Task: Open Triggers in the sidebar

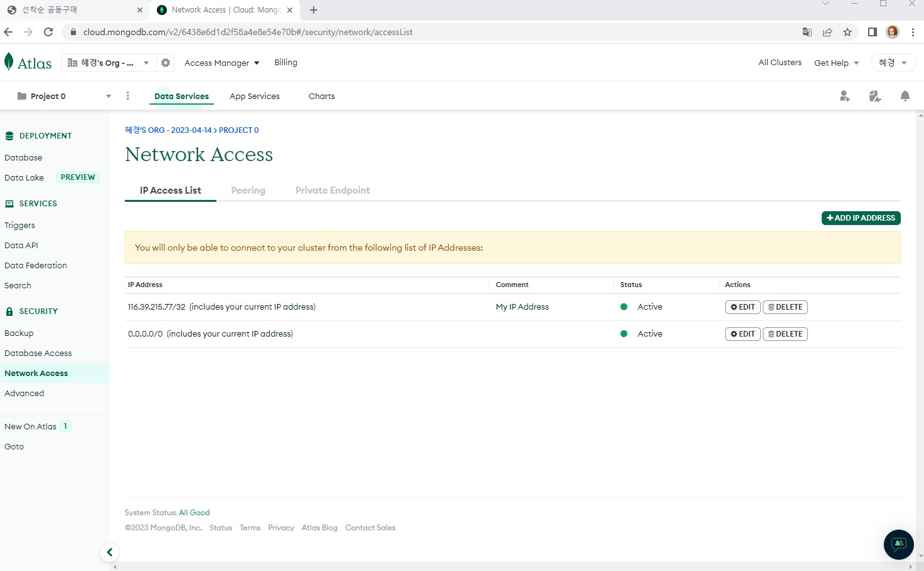Action: tap(19, 225)
